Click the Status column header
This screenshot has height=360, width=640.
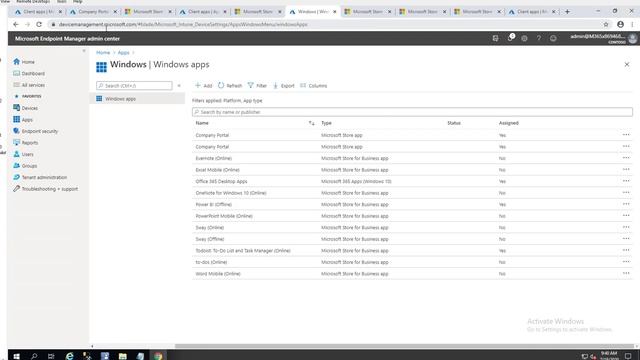click(x=453, y=123)
